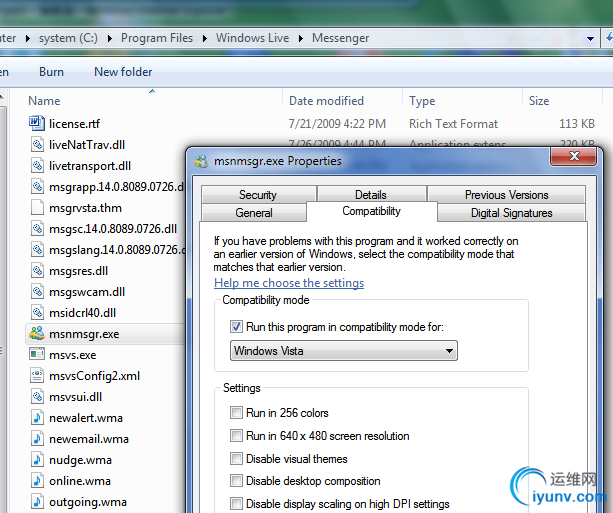Go to Program Files in address bar

coord(157,38)
